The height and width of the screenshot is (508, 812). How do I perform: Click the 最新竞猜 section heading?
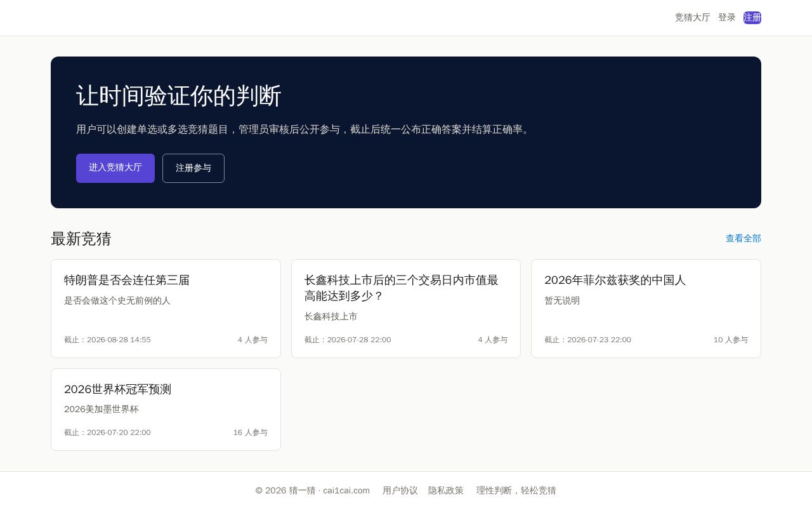[x=81, y=239]
